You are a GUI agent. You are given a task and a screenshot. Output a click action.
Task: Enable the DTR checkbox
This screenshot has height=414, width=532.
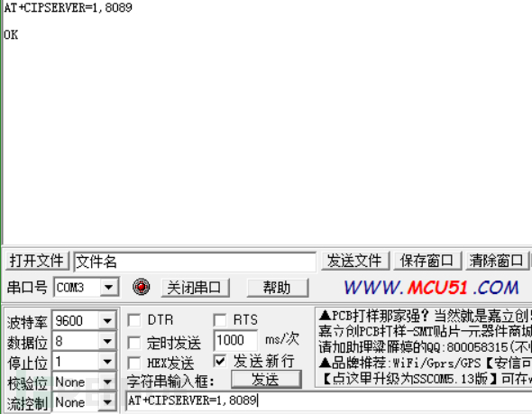133,320
